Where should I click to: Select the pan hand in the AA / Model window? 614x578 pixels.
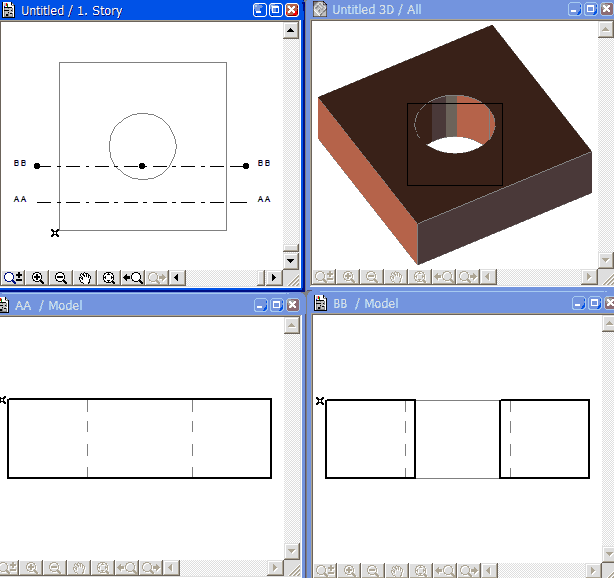click(79, 567)
